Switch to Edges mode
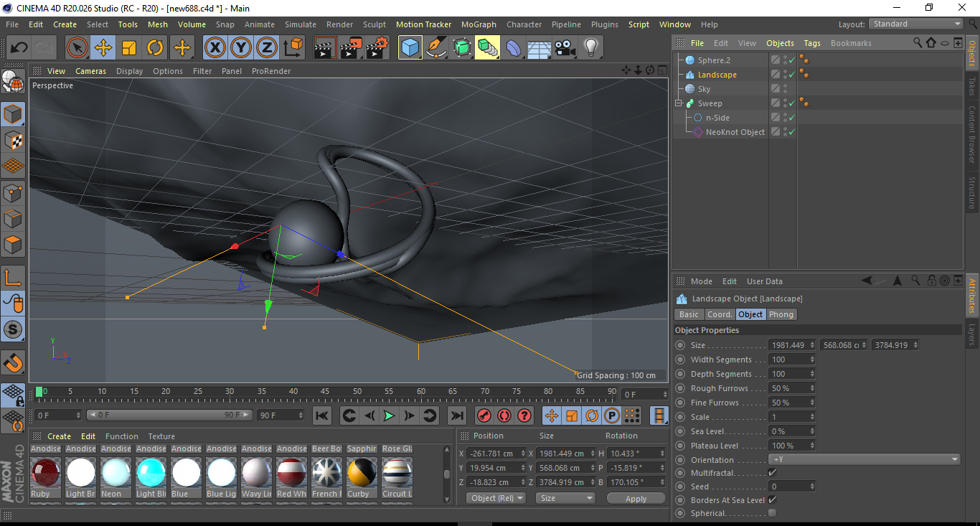Viewport: 980px width, 526px height. pos(13,218)
